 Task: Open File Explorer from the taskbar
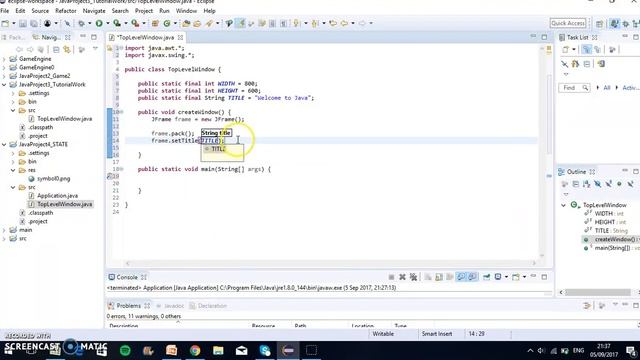pos(218,350)
